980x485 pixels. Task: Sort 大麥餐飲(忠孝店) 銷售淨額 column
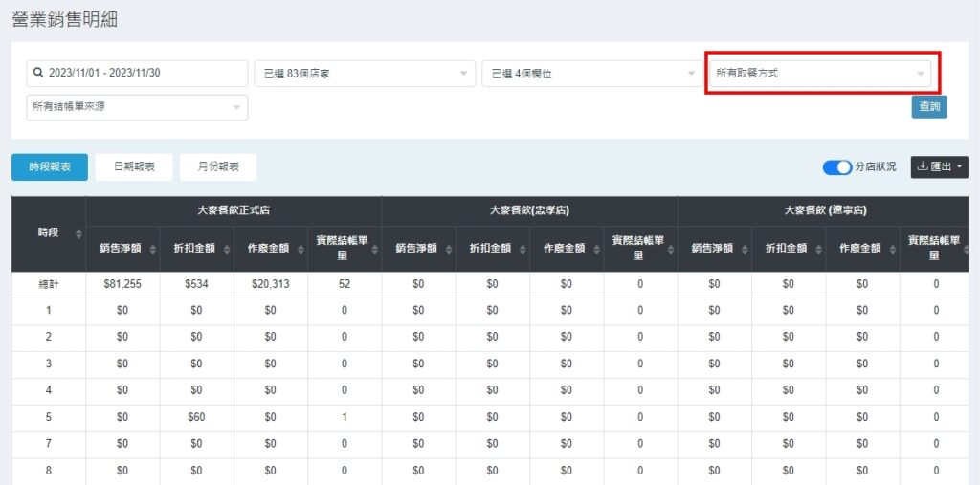[x=447, y=249]
